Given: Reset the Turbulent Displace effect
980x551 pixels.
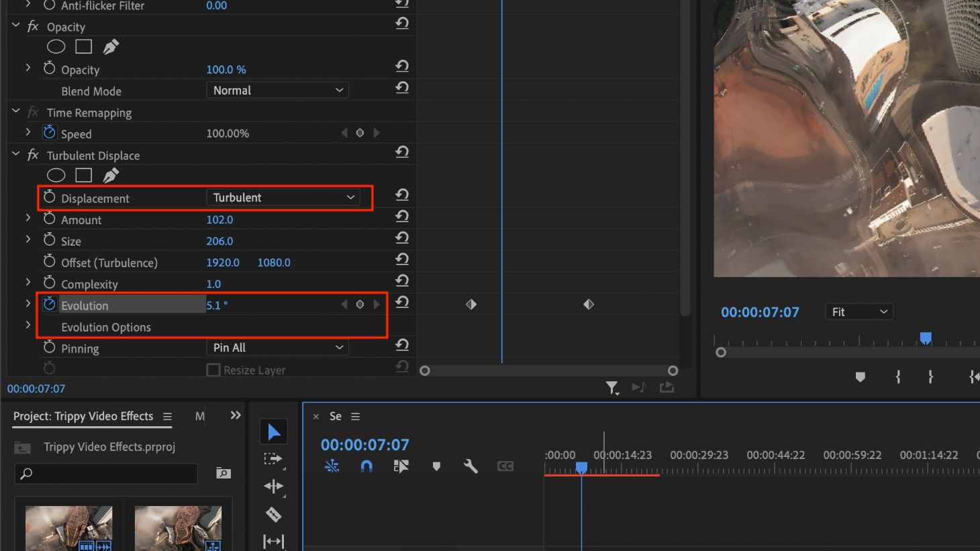Looking at the screenshot, I should [x=401, y=152].
